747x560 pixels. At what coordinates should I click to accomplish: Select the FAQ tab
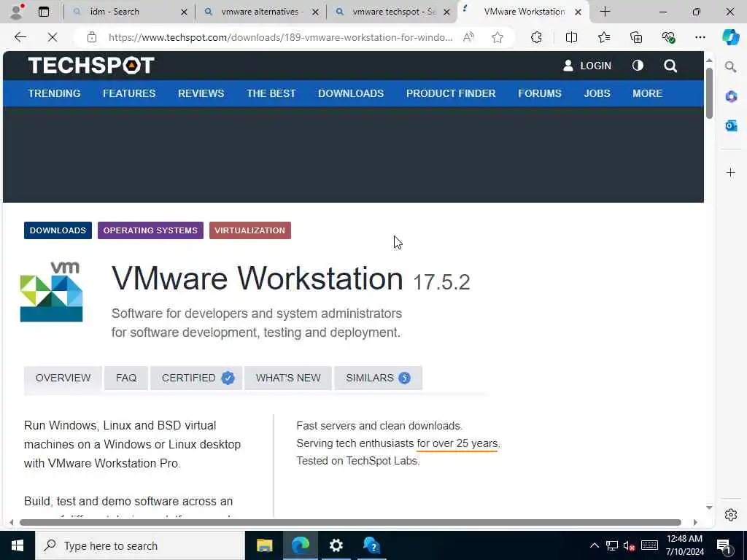pos(126,378)
